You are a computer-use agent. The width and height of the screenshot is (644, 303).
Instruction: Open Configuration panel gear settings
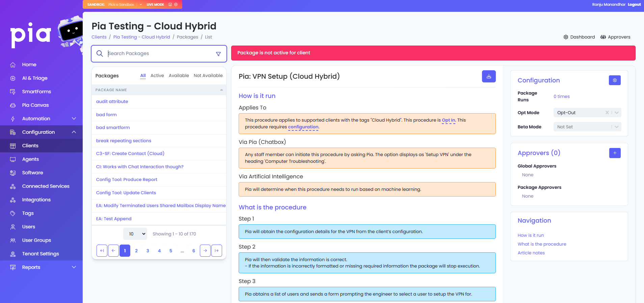click(615, 80)
